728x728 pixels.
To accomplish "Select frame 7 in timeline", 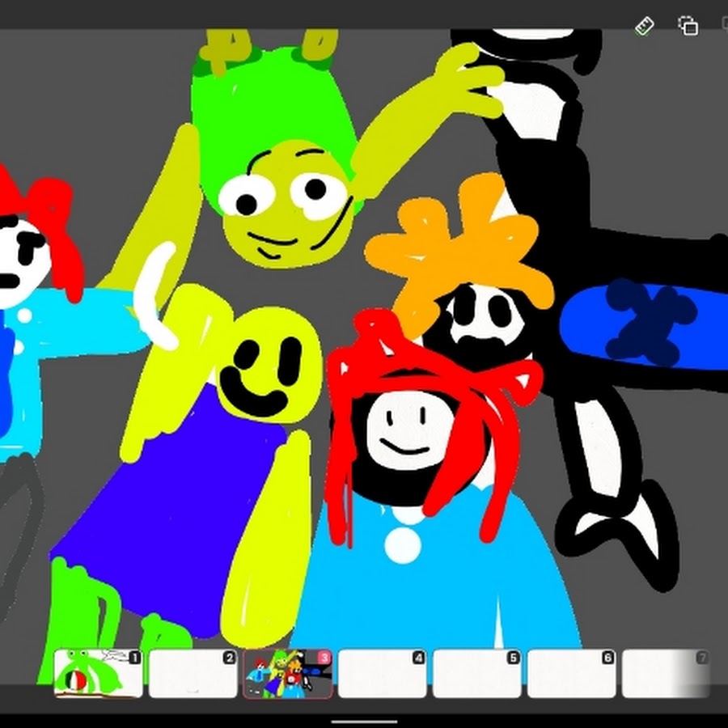I will pos(666,673).
